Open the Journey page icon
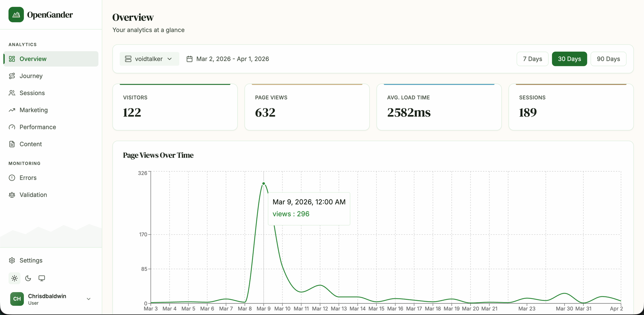The image size is (644, 315). pos(12,76)
